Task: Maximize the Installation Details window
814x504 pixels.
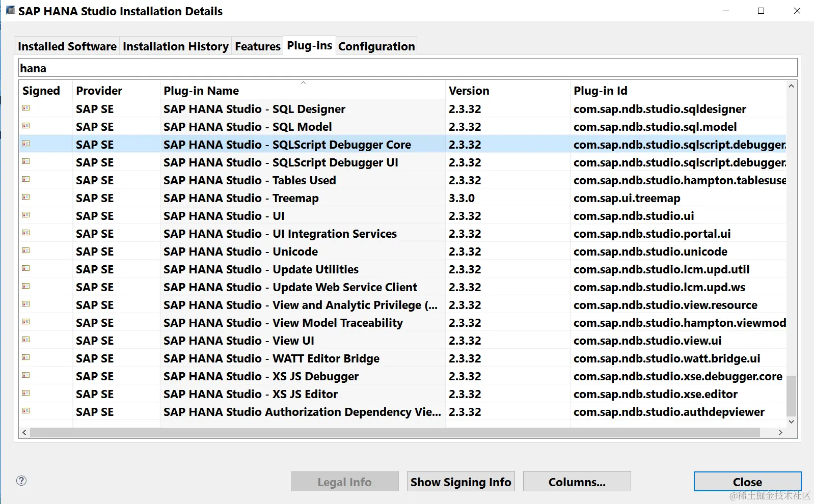Action: (761, 11)
